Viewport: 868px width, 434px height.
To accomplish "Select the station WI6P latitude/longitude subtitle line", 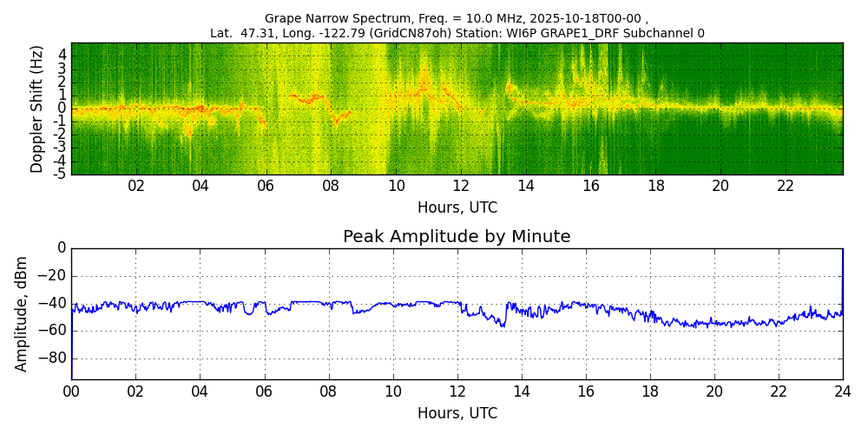I will tap(457, 33).
